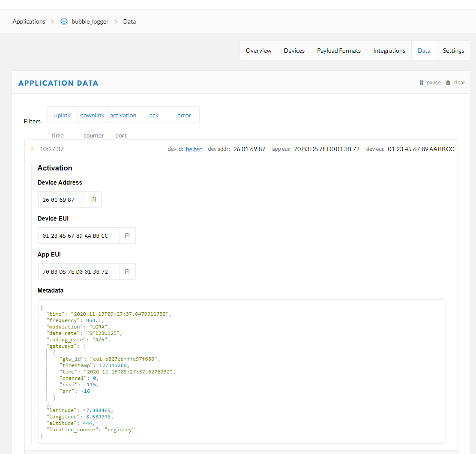The width and height of the screenshot is (476, 454).
Task: Toggle the uplink filter
Action: coord(62,115)
